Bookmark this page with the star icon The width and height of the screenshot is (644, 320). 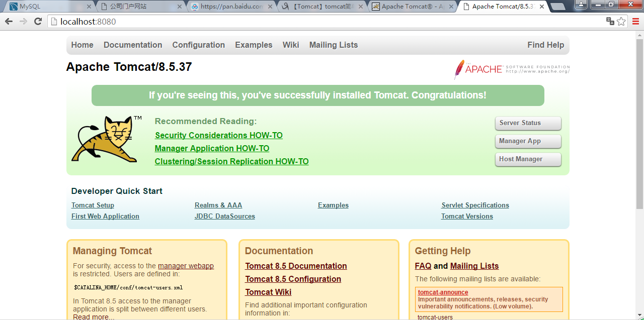click(x=621, y=21)
